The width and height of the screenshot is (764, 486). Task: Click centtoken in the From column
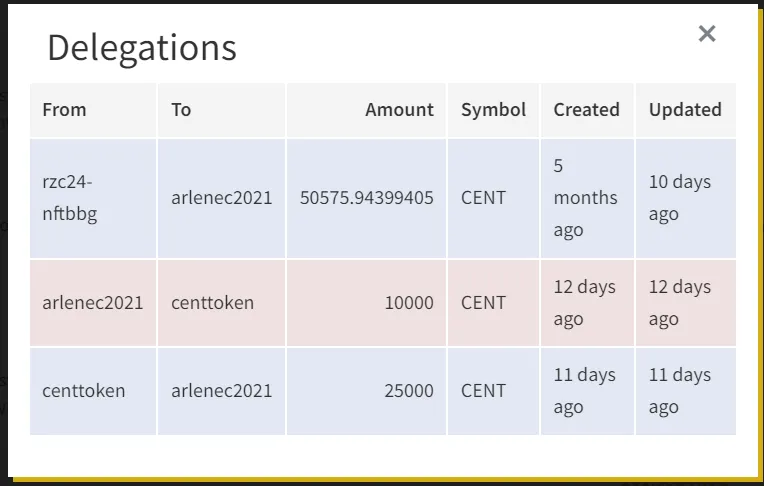point(83,390)
